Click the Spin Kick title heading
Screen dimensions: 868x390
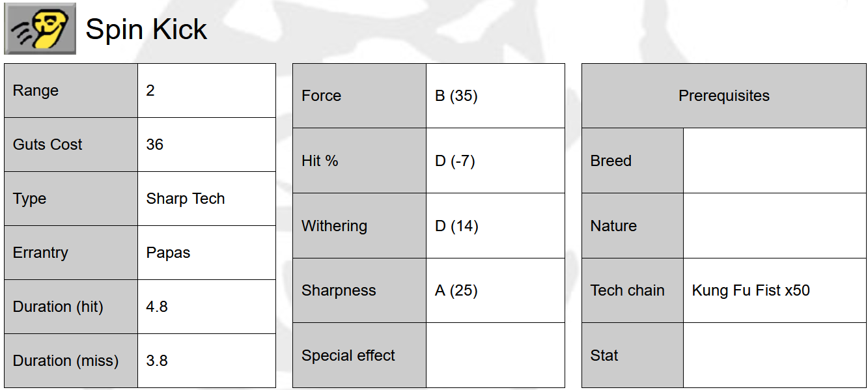(x=147, y=29)
